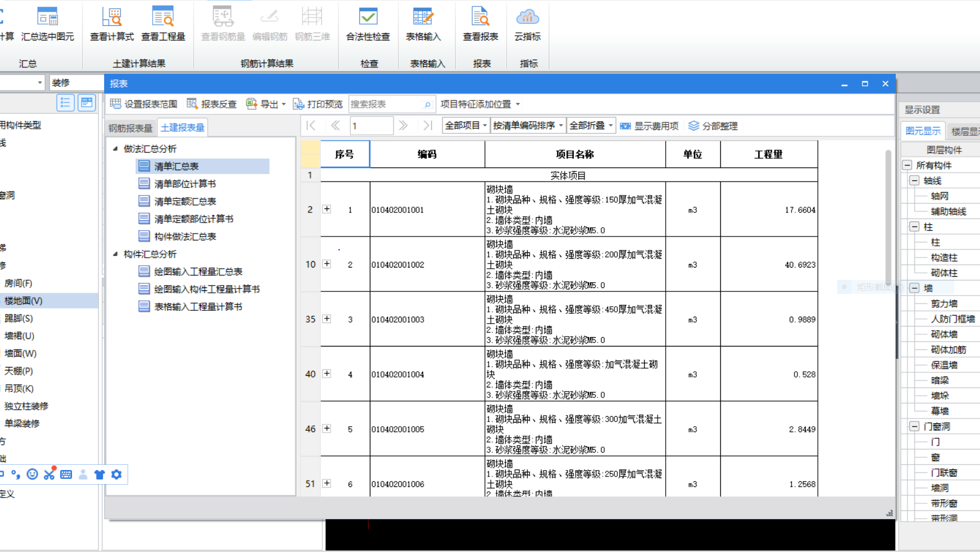Click the search magnifier in 搜索报表 box
980x552 pixels.
[x=427, y=105]
